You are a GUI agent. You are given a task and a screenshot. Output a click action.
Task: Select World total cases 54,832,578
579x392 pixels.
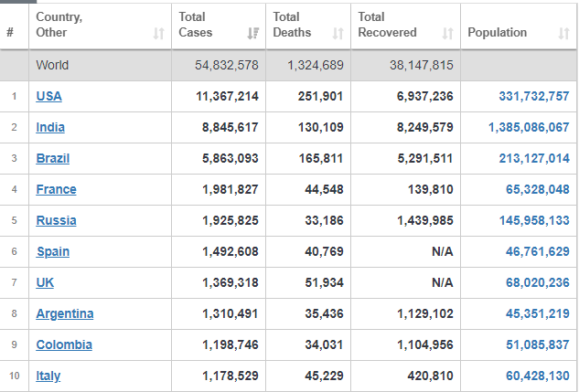click(226, 65)
